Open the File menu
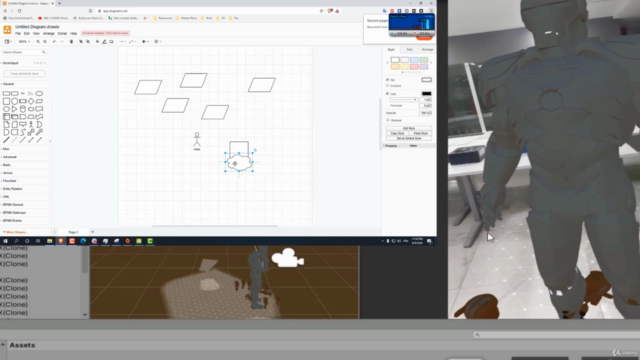 point(18,33)
